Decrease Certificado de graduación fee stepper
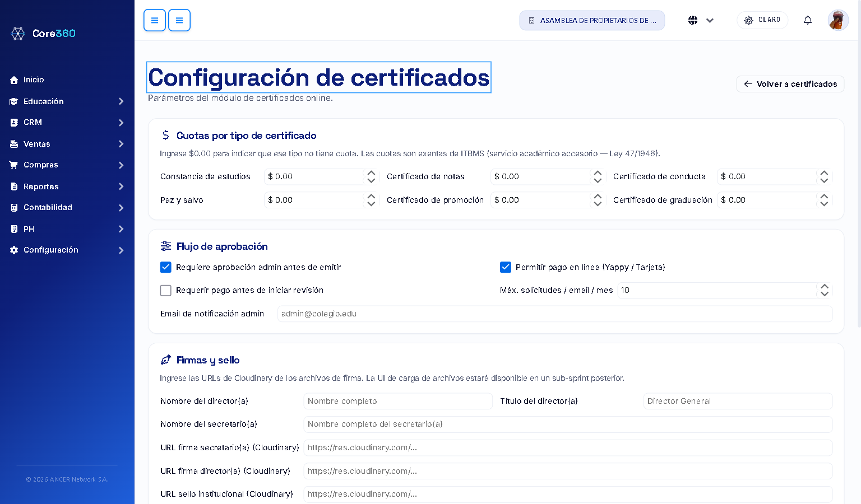The image size is (861, 504). [824, 204]
